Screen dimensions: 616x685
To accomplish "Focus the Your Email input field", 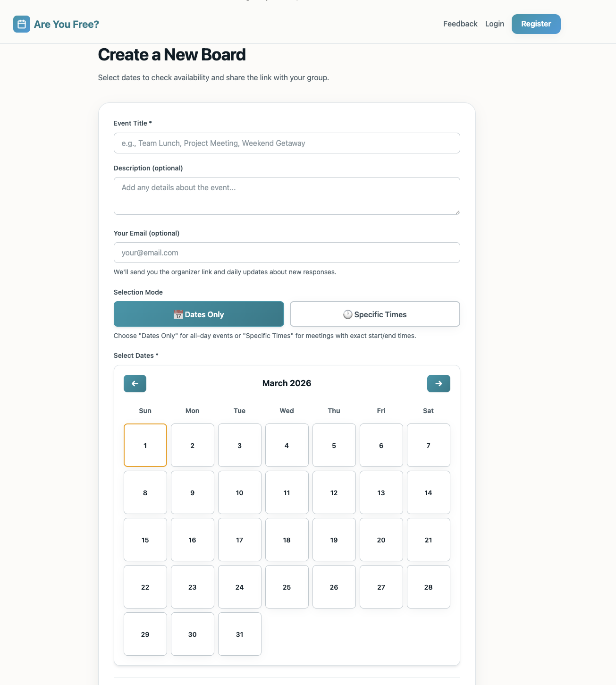I will click(287, 253).
